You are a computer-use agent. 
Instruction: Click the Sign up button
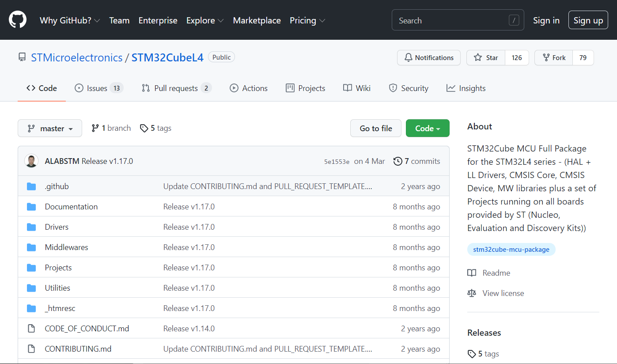588,20
